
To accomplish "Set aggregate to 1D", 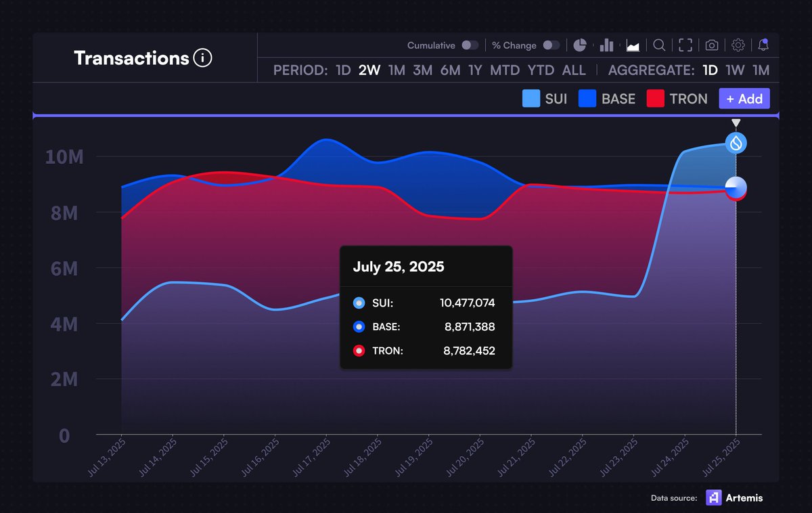I will coord(710,70).
